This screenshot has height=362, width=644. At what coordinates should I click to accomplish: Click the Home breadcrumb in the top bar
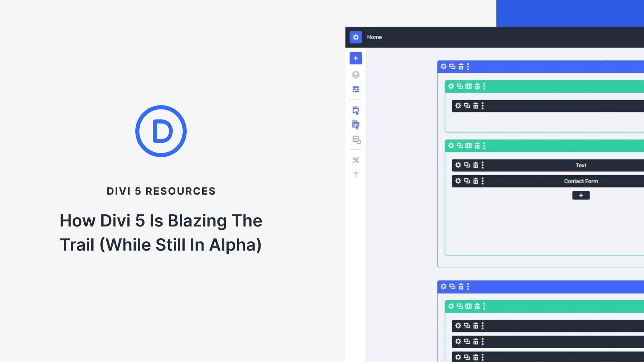(x=374, y=37)
